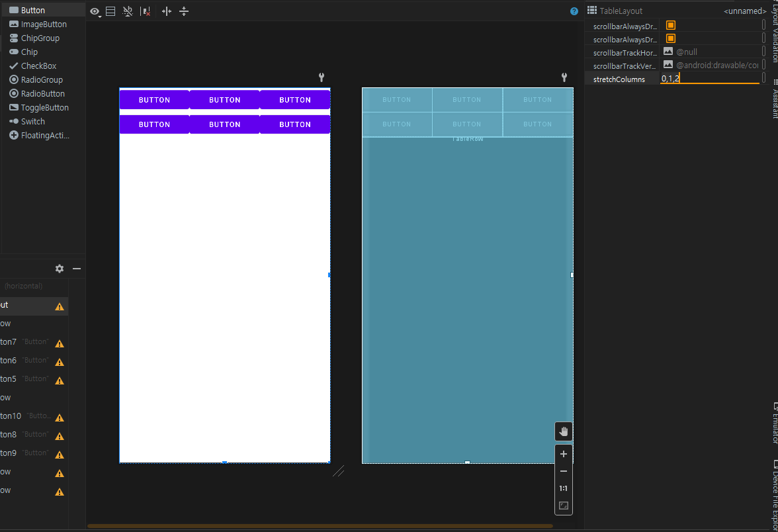Image resolution: width=778 pixels, height=532 pixels.
Task: Select RadioGroup in the palette
Action: coord(43,79)
